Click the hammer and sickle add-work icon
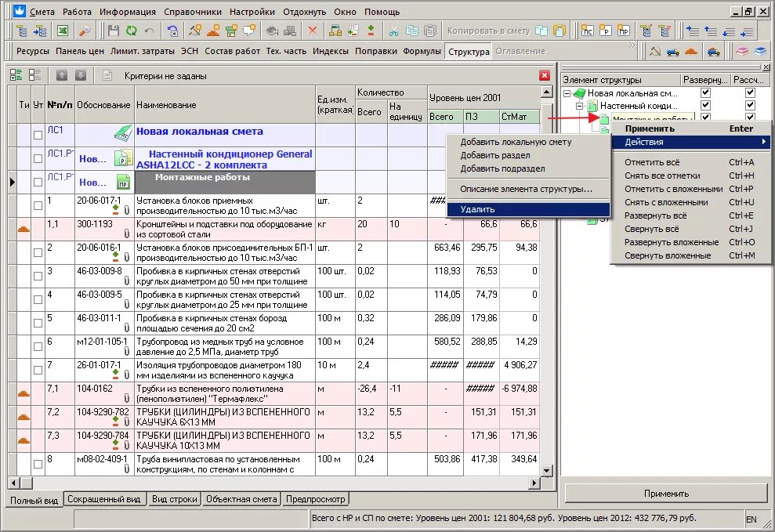Image resolution: width=775 pixels, height=532 pixels. tap(195, 31)
